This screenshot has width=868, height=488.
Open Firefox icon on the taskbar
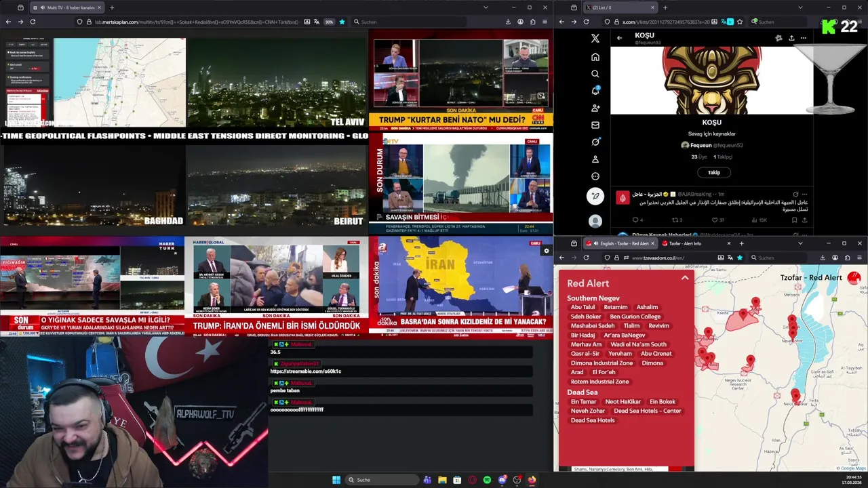pos(532,480)
